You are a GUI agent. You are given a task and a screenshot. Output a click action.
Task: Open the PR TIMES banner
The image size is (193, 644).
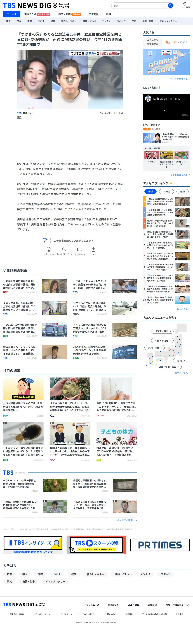160,545
